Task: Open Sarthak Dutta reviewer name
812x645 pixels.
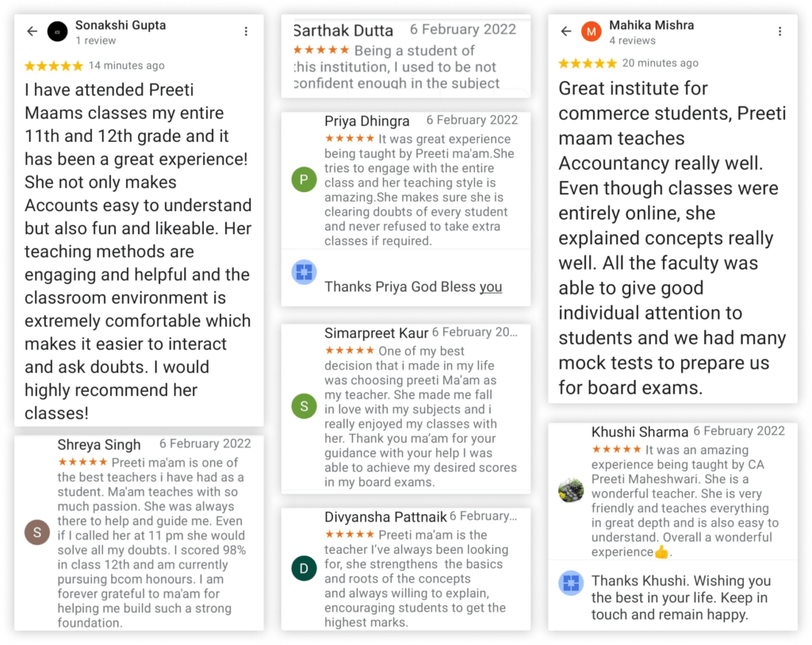Action: click(x=343, y=31)
